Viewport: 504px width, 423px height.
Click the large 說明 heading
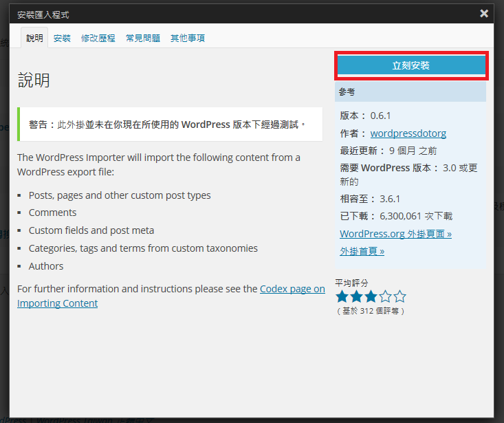pyautogui.click(x=34, y=80)
